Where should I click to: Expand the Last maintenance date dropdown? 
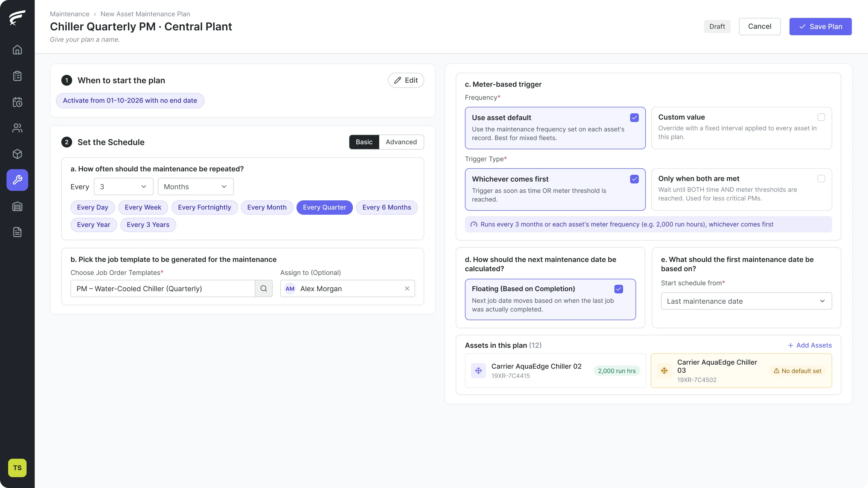[x=746, y=301]
